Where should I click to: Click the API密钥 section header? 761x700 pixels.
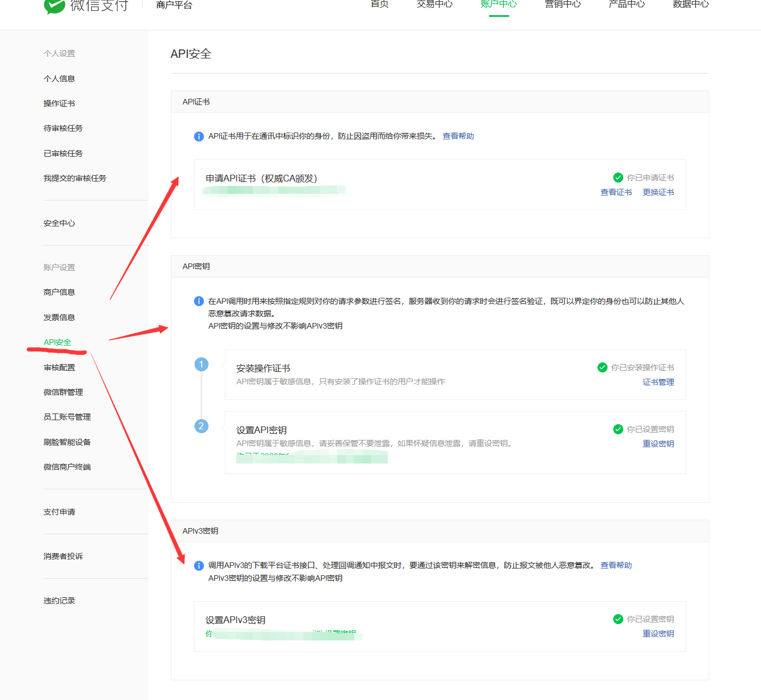click(x=196, y=266)
